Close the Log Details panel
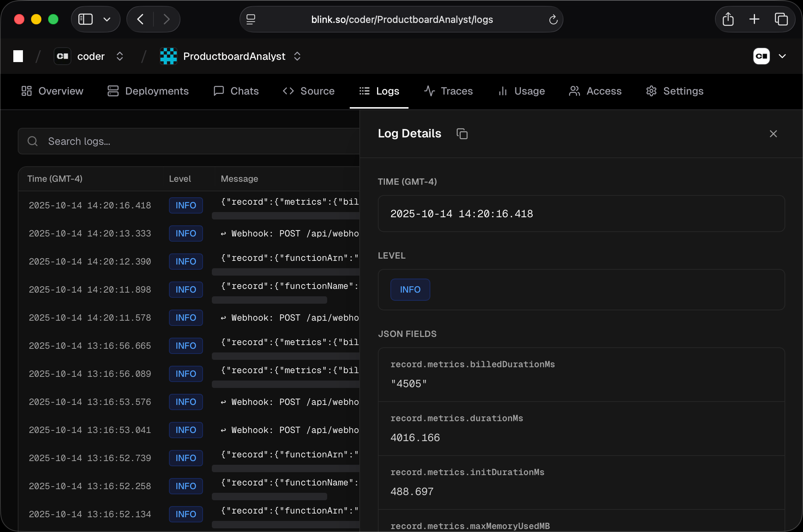This screenshot has height=532, width=803. click(773, 134)
